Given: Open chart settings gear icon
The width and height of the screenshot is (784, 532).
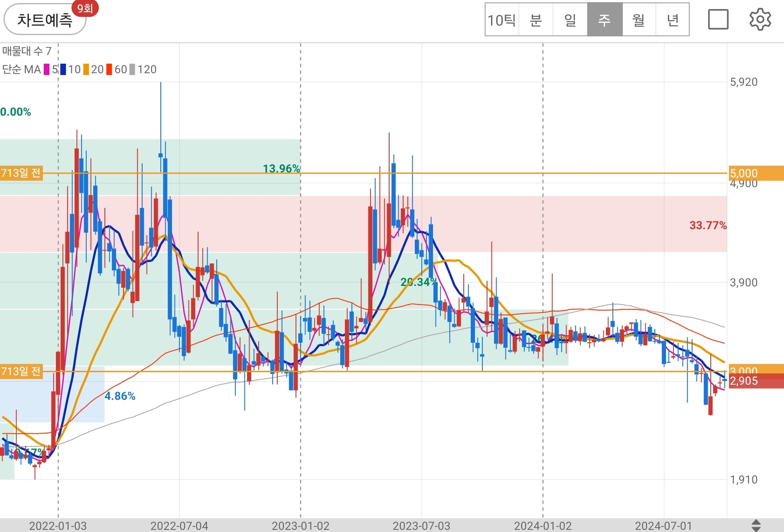Looking at the screenshot, I should (x=760, y=19).
